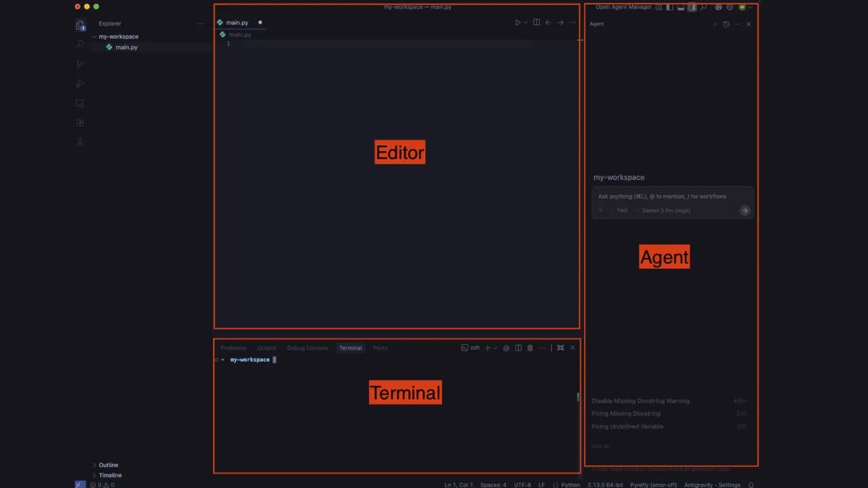Open 'Fixing Undefined Variable' past conversation
The width and height of the screenshot is (868, 488).
point(627,426)
